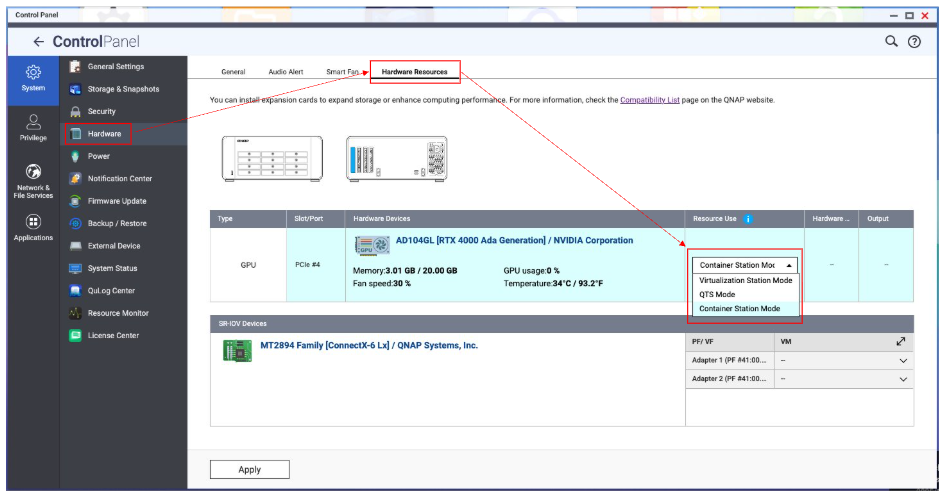Expand Adapter 2 VM dropdown

click(903, 379)
